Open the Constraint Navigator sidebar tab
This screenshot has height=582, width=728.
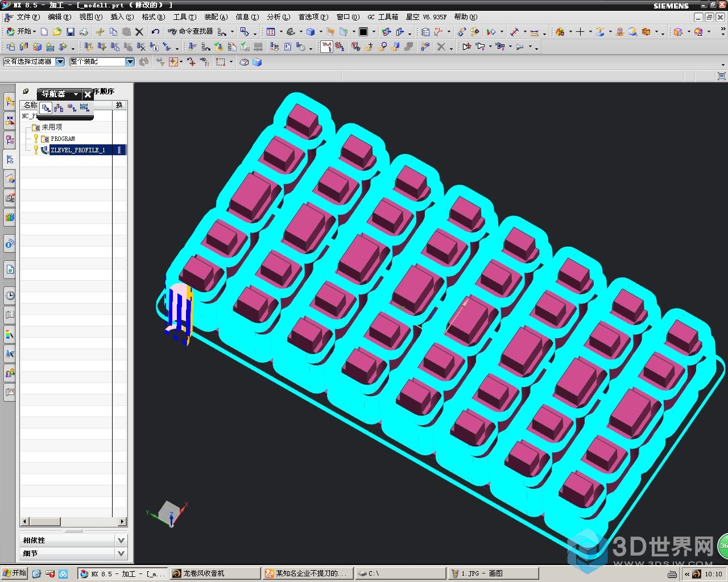click(x=10, y=120)
